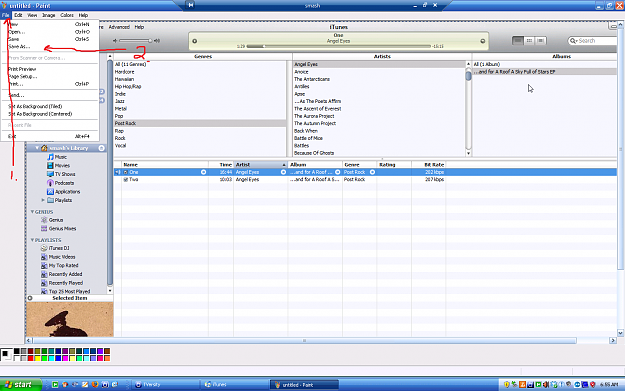Switch to the iTunes taskbar button

(x=234, y=385)
